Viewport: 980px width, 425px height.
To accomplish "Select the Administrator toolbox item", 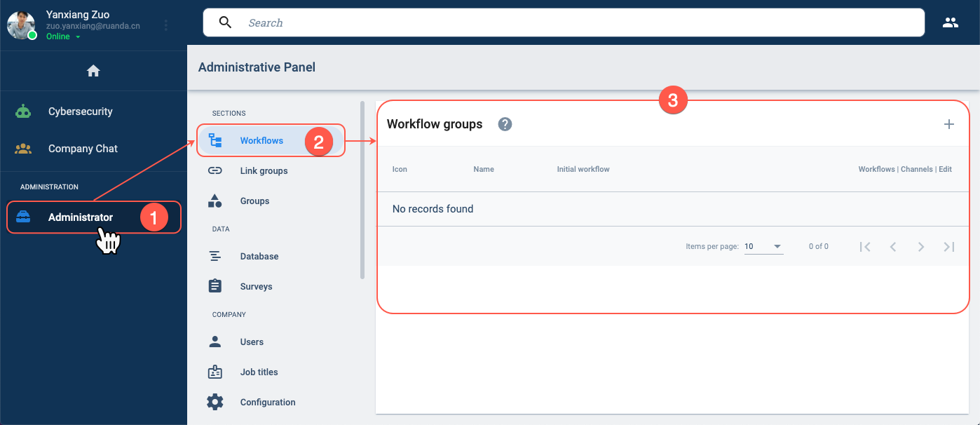I will point(93,217).
